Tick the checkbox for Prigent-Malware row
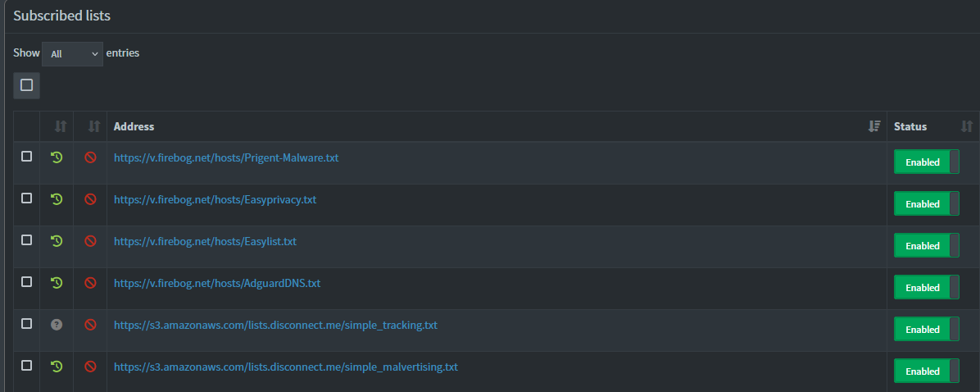The image size is (980, 392). pos(26,156)
